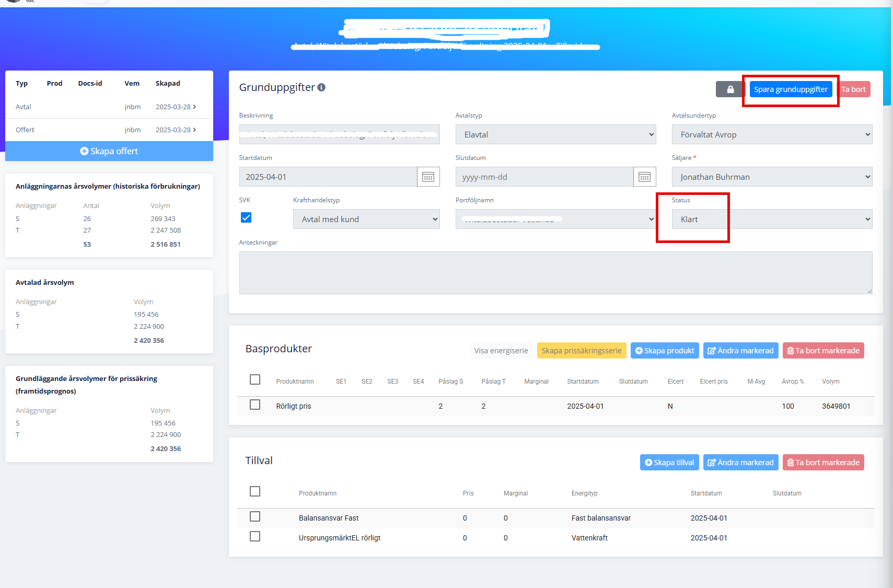The image size is (893, 588).
Task: Check the Rörligt pris row checkbox
Action: (255, 405)
